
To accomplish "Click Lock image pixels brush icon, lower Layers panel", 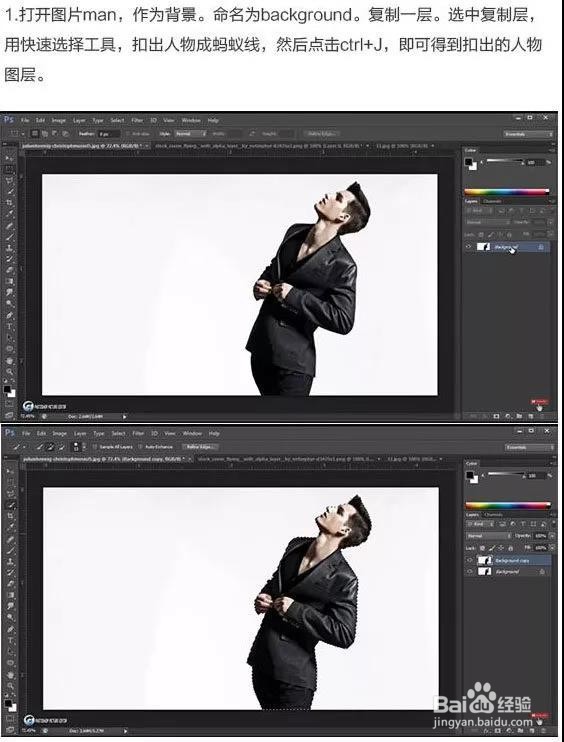I will [492, 548].
